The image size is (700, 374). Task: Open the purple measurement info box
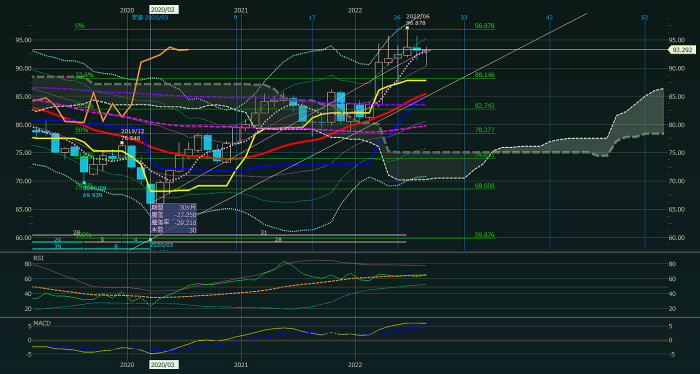(x=173, y=219)
